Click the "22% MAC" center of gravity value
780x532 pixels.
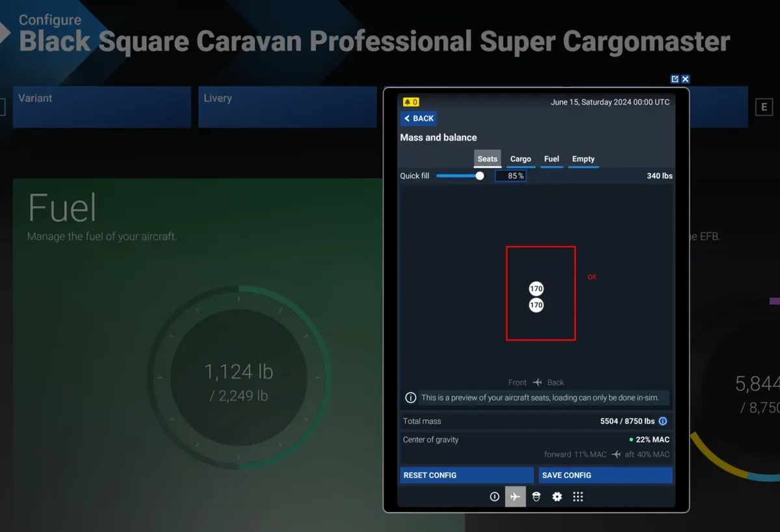(653, 440)
